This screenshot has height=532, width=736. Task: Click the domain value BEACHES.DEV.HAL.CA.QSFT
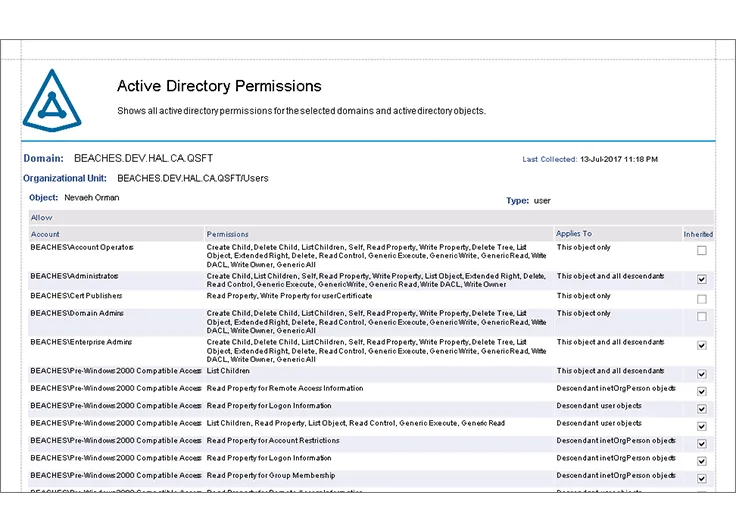pos(144,158)
